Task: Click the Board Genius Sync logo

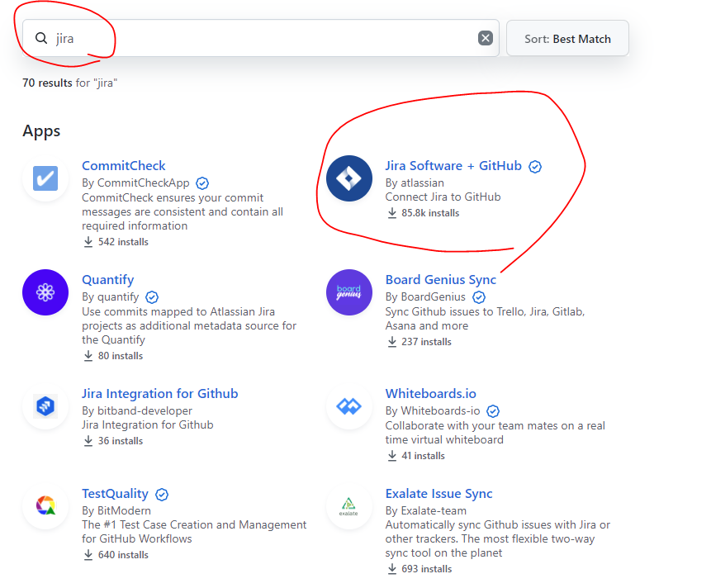Action: coord(348,292)
